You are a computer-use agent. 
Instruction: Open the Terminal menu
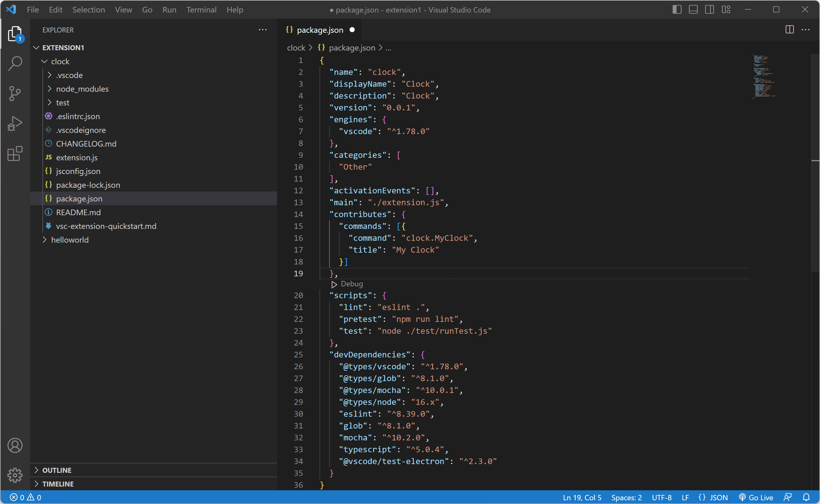[201, 10]
